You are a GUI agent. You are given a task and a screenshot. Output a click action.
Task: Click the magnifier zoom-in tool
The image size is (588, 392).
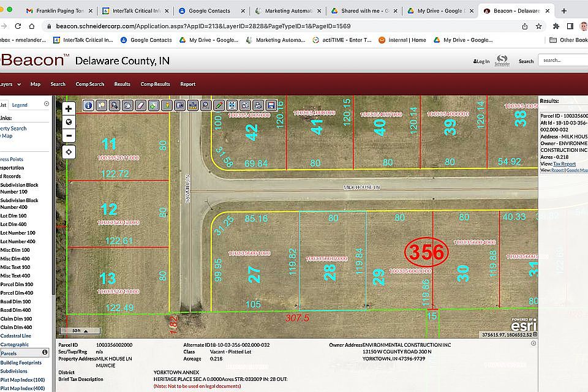[115, 105]
